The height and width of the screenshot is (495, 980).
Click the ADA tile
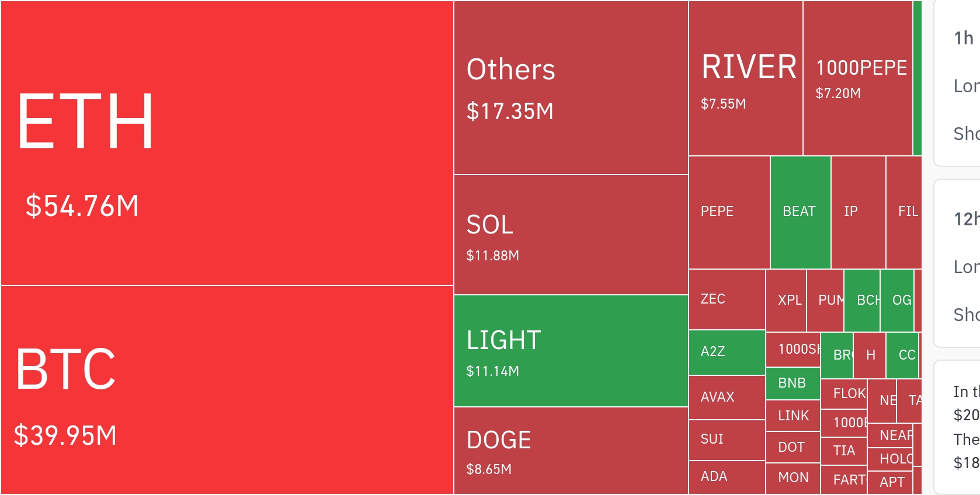click(727, 477)
